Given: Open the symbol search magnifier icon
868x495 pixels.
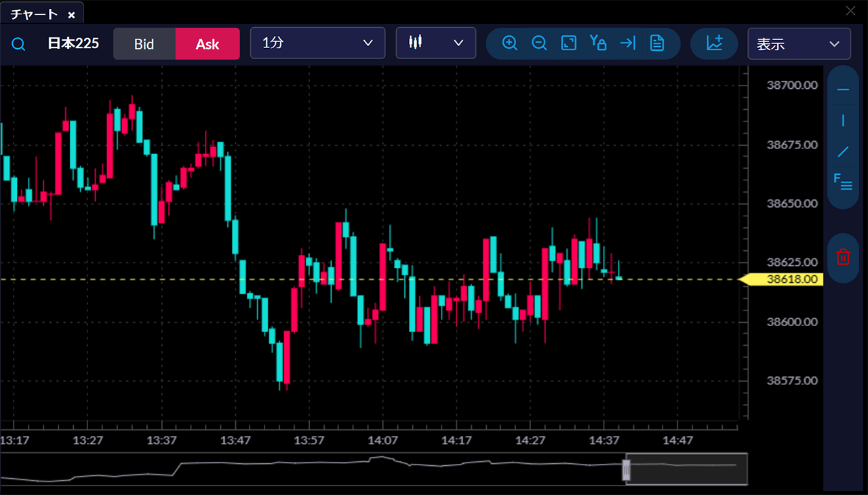Looking at the screenshot, I should tap(19, 44).
